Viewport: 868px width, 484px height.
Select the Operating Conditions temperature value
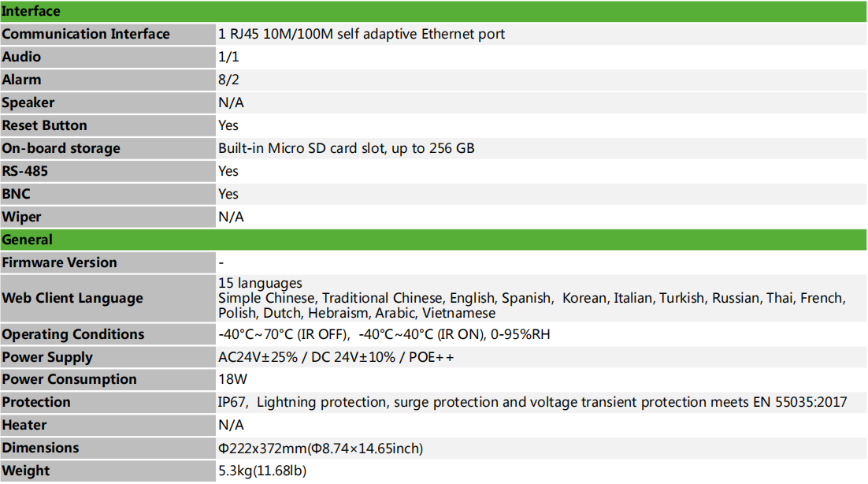(x=384, y=334)
